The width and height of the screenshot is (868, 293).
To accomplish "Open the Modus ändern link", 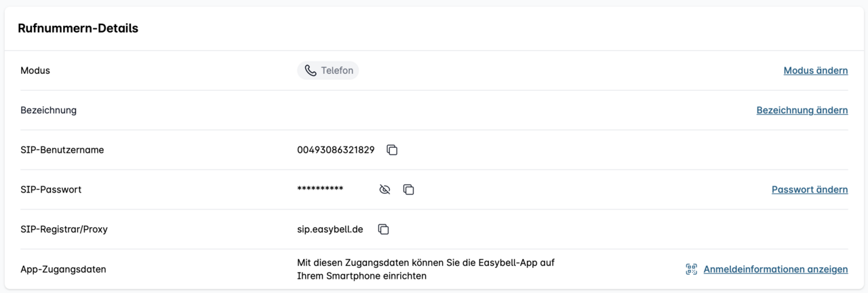I will (x=815, y=71).
